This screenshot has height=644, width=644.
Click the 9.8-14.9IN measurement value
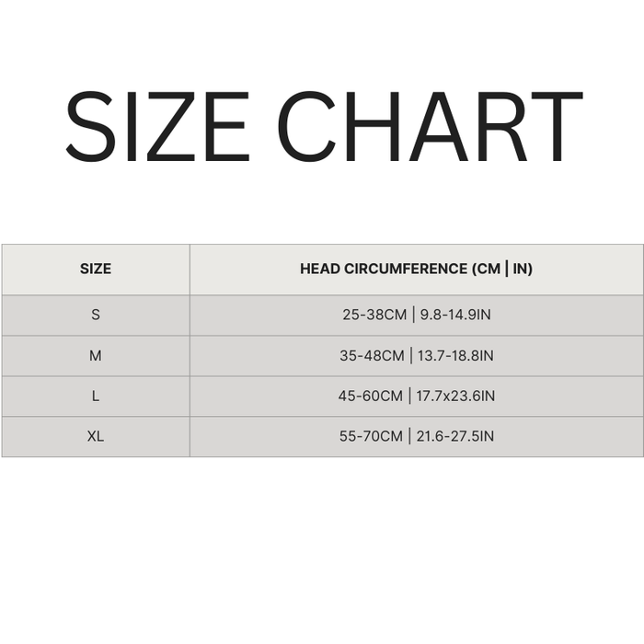[x=455, y=315]
